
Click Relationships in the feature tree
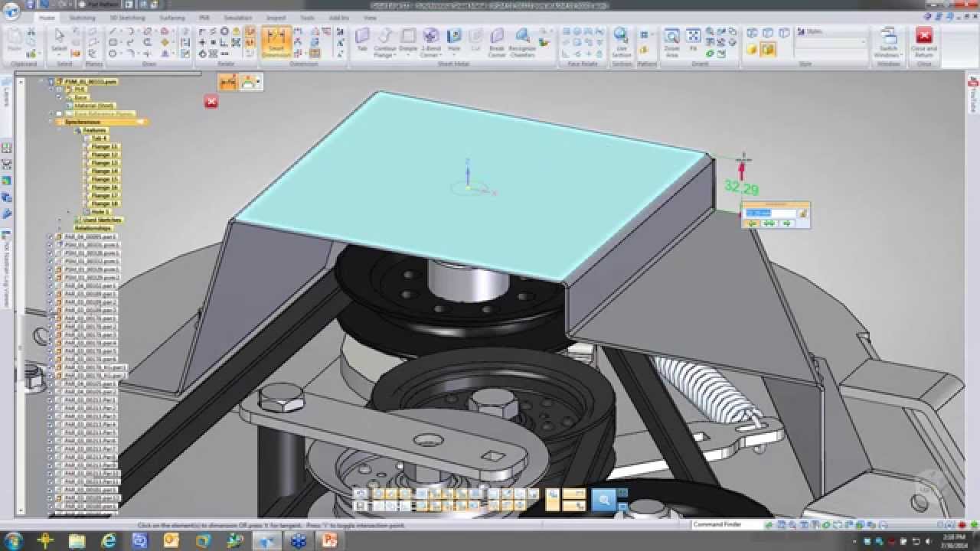coord(93,227)
